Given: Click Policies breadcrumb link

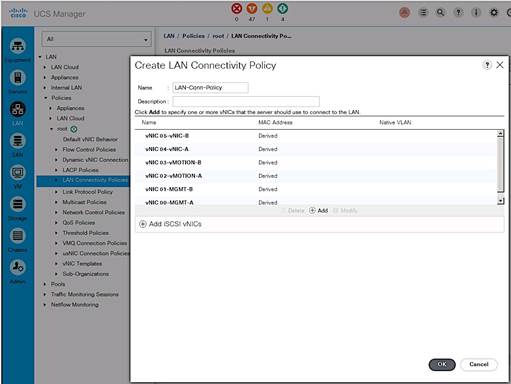Looking at the screenshot, I should pyautogui.click(x=193, y=36).
